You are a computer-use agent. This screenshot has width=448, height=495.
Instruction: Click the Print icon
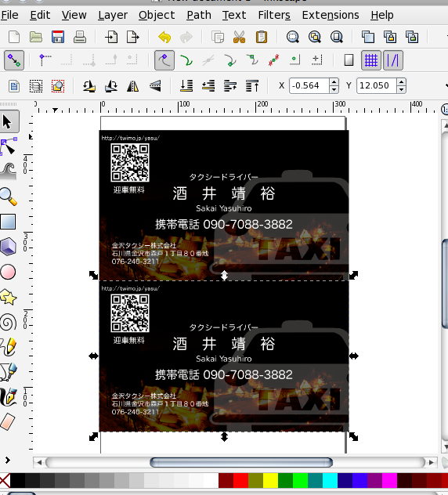[80, 37]
